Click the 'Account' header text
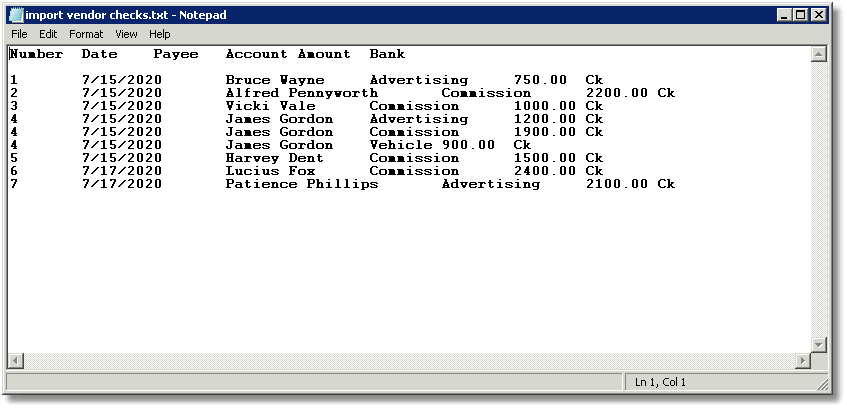Viewport: 847px width, 409px height. (x=257, y=54)
